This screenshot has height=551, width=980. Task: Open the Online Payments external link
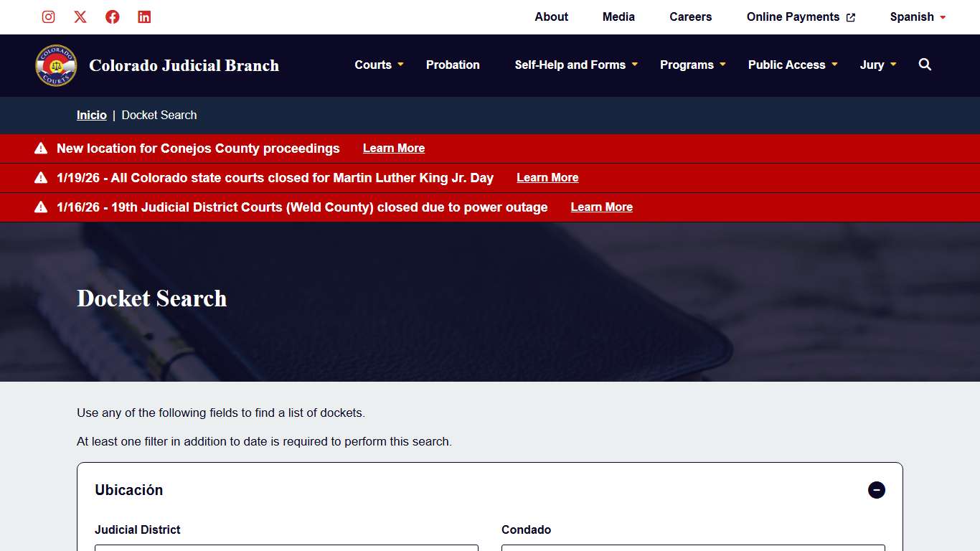point(800,17)
